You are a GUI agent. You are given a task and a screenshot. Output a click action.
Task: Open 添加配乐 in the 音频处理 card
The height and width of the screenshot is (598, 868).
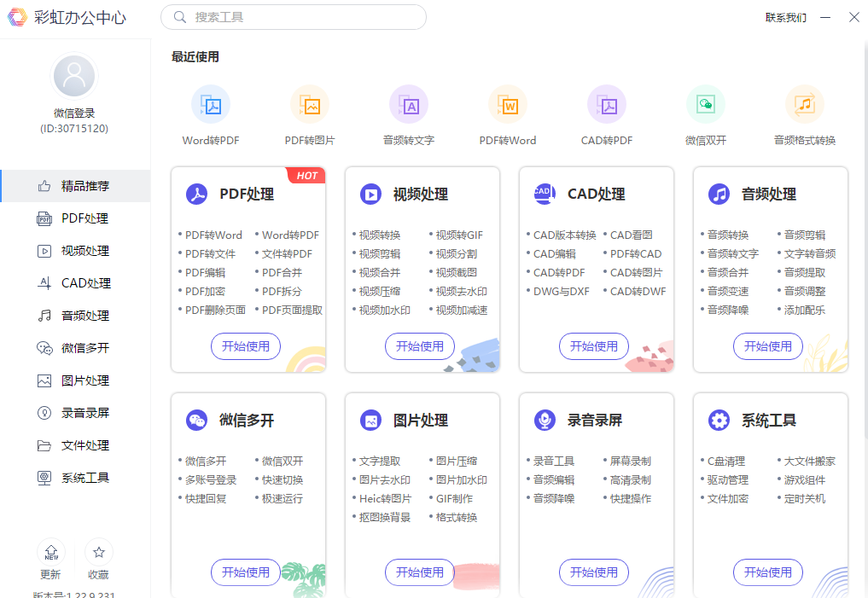(804, 311)
